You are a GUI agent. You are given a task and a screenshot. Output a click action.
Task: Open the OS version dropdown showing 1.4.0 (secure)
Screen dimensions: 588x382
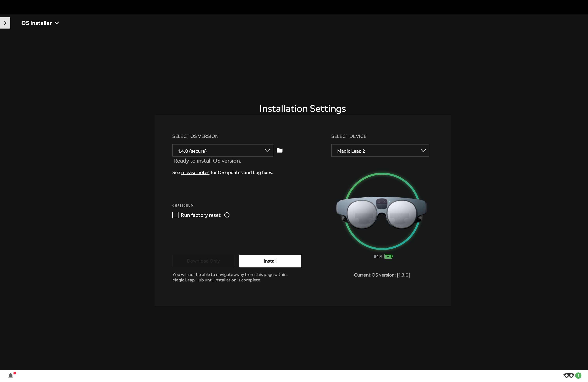coord(223,151)
